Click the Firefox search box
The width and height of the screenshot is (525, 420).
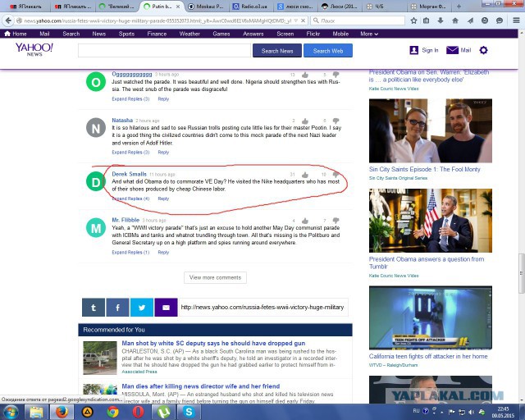[x=358, y=21]
